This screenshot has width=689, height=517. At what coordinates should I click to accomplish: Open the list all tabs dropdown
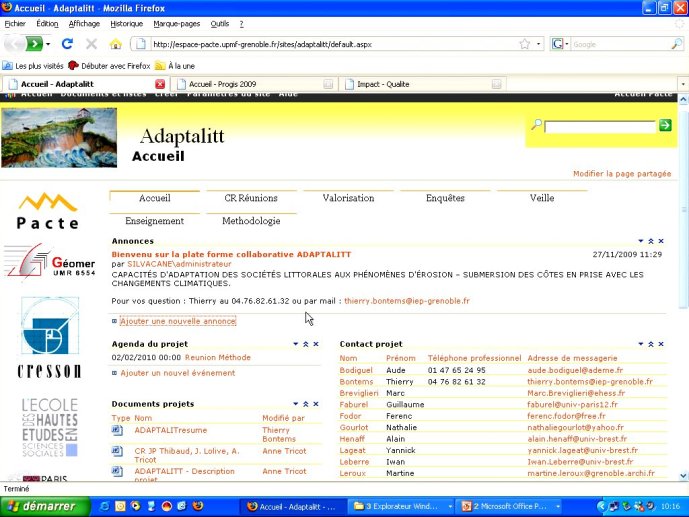pyautogui.click(x=683, y=84)
